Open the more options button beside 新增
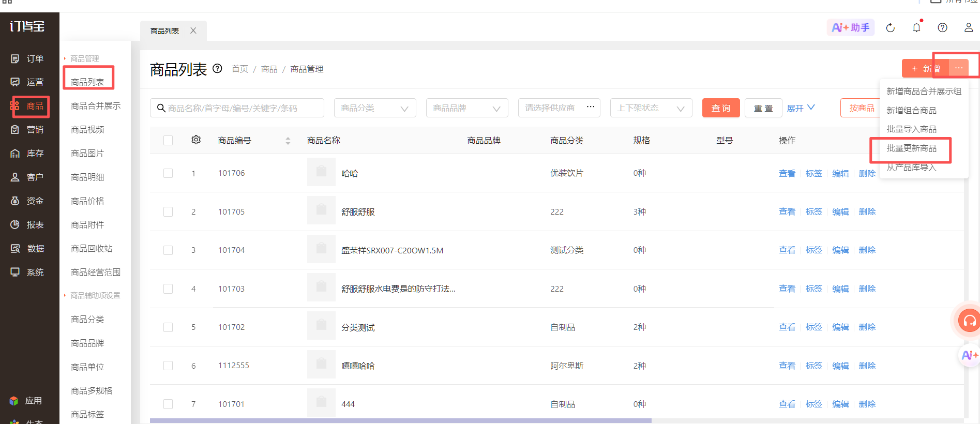This screenshot has width=980, height=424. click(959, 68)
